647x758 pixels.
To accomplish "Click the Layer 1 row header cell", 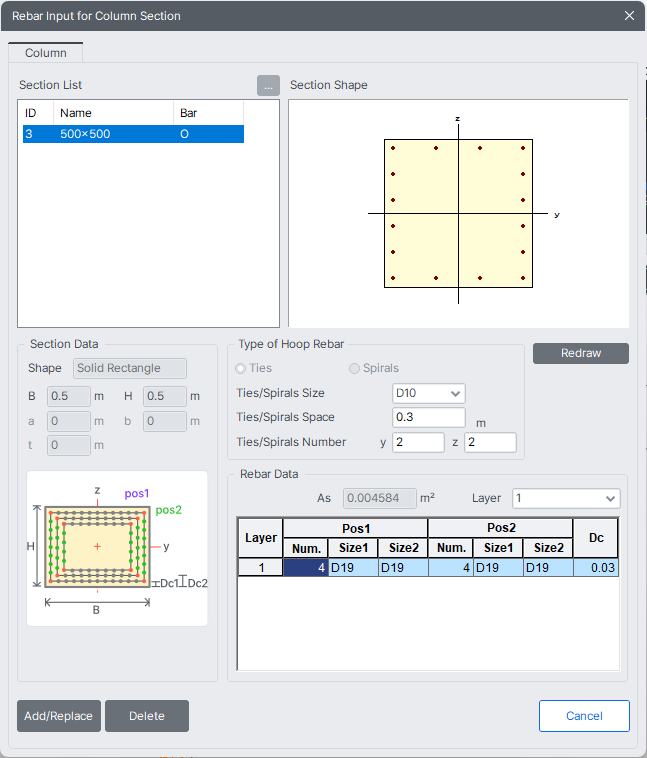I will point(261,568).
